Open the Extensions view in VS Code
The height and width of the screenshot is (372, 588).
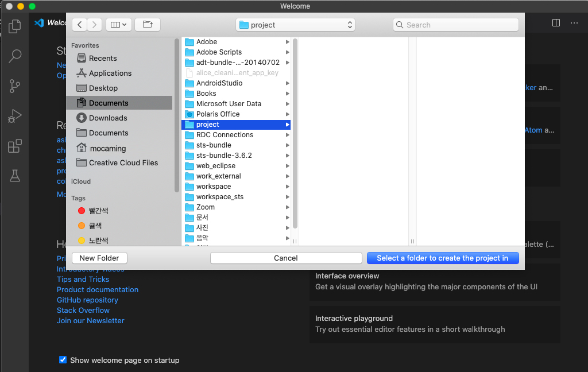coord(14,146)
